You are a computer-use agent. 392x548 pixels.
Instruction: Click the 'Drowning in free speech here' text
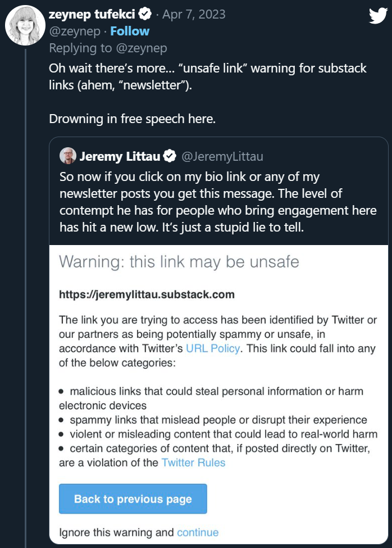(x=132, y=119)
